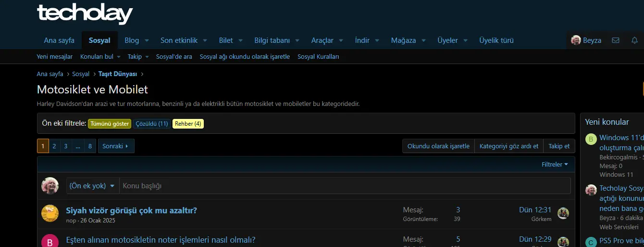Click Dün 12:29 last post time
The width and height of the screenshot is (644, 247).
click(x=535, y=239)
